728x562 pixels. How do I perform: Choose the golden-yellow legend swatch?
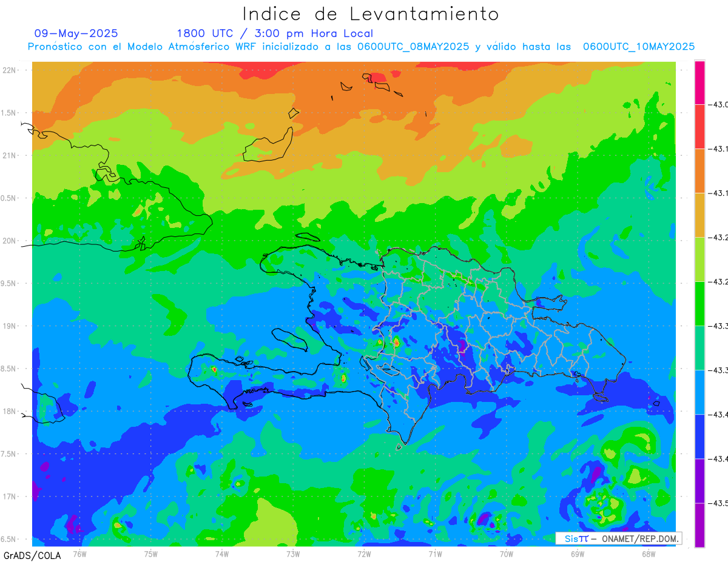coord(699,215)
